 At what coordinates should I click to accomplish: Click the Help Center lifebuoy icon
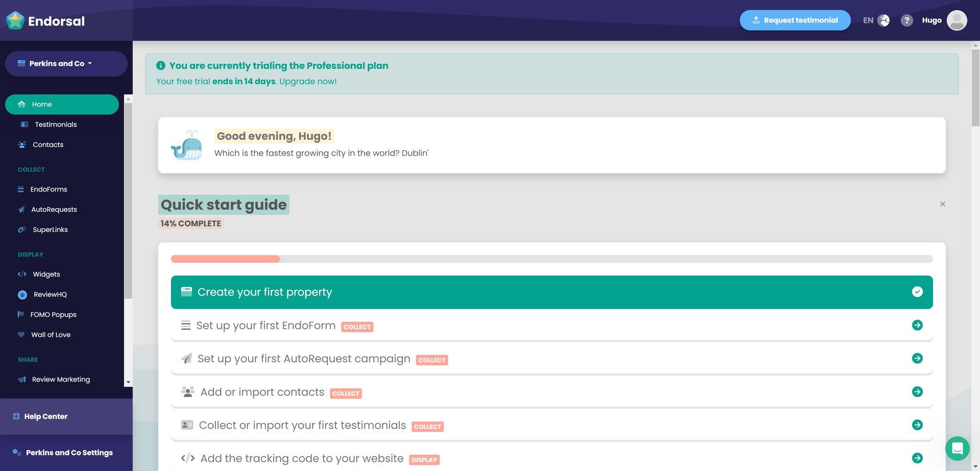pos(16,416)
